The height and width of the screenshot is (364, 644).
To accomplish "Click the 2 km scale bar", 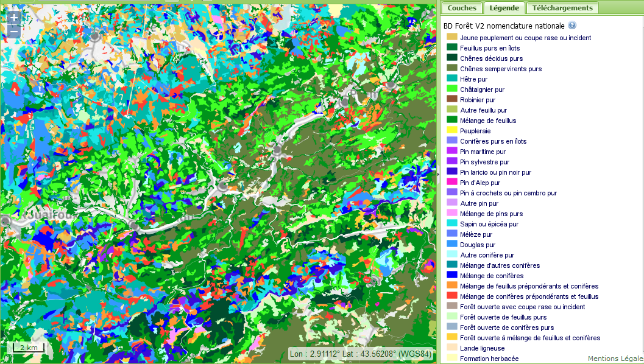I will pos(27,348).
